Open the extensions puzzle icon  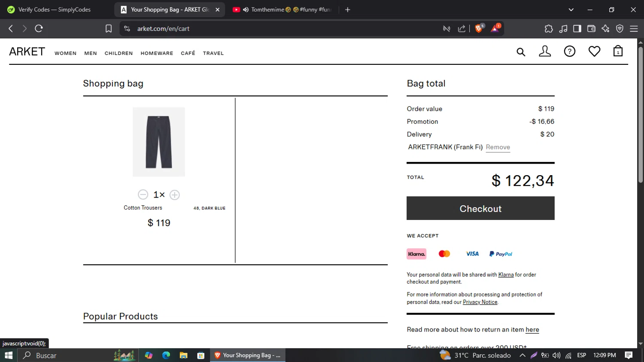click(549, 29)
